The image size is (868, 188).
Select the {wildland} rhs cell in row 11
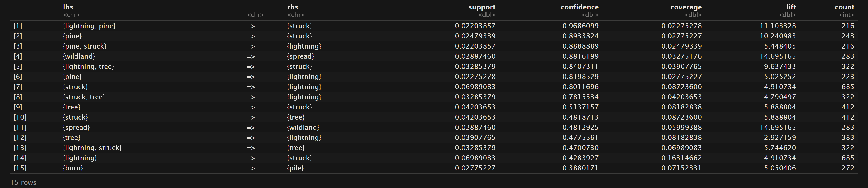pos(303,128)
